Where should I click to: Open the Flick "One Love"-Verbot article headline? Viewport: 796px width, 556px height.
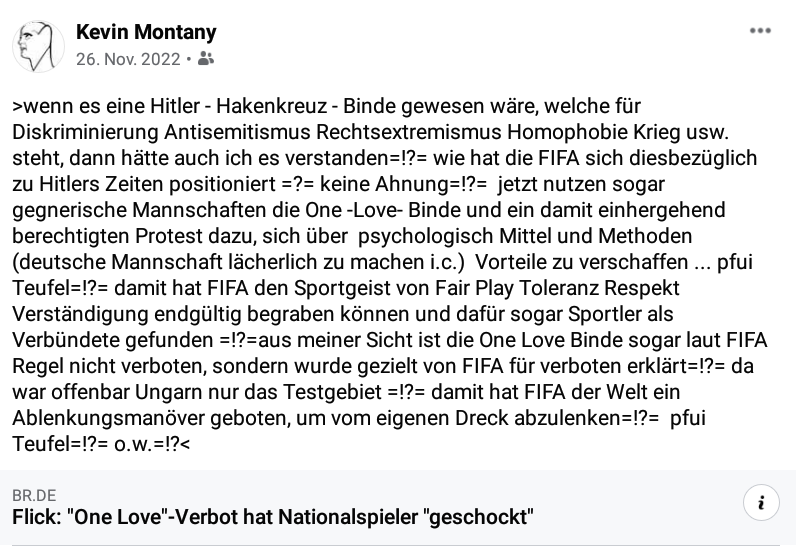point(273,517)
